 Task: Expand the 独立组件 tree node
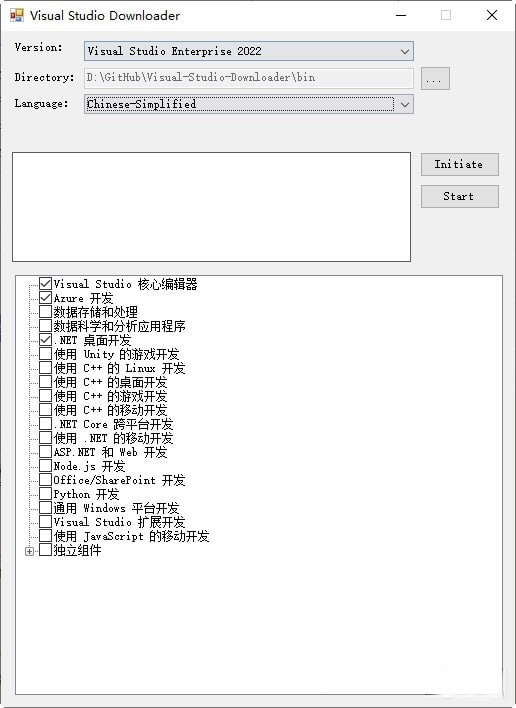click(x=29, y=551)
